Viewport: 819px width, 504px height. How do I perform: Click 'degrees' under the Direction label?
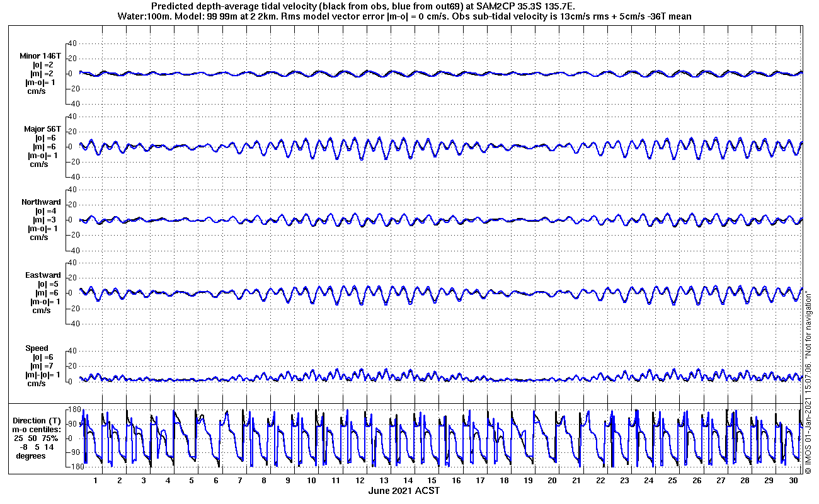coord(31,455)
